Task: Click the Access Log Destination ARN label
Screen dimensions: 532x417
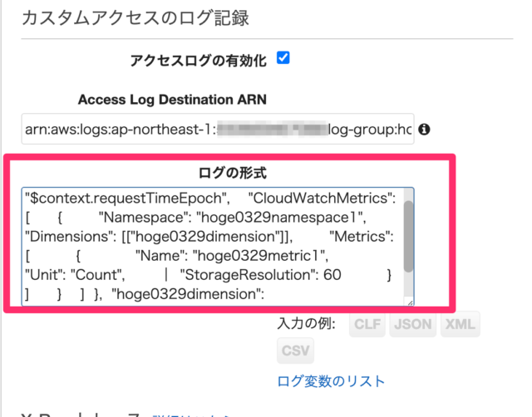Action: tap(172, 100)
